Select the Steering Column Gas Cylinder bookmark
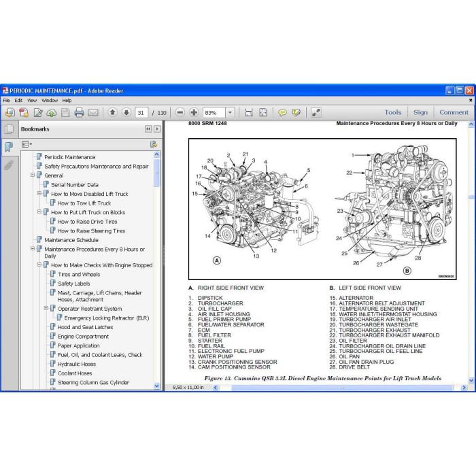Image resolution: width=476 pixels, height=476 pixels. click(94, 382)
